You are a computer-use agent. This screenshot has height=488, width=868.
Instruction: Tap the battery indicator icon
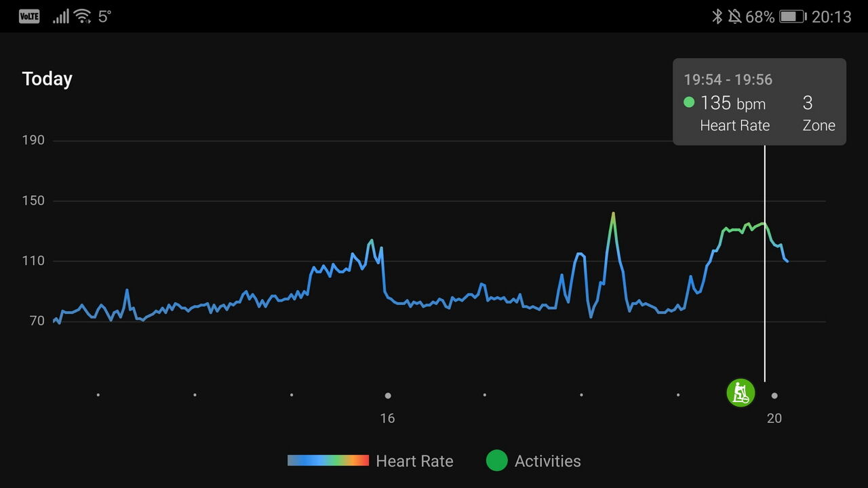tap(792, 17)
